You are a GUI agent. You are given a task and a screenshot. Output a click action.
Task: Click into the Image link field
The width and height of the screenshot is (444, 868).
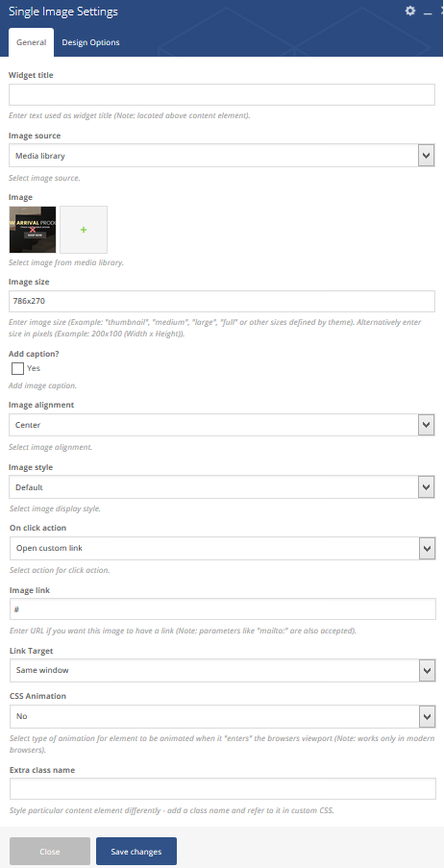223,608
